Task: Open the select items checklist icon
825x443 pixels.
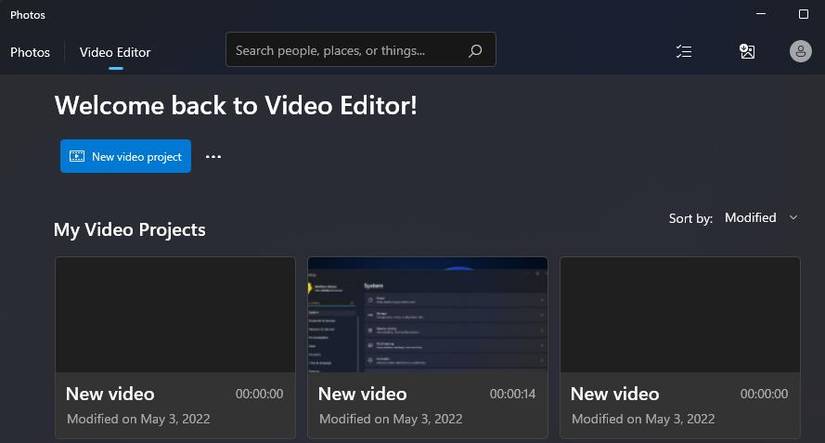Action: point(684,52)
